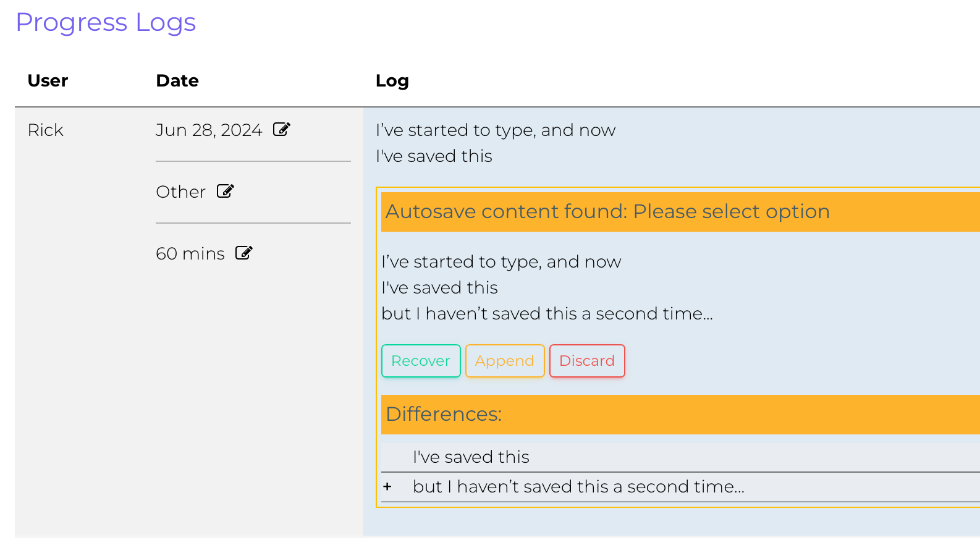980x545 pixels.
Task: Click the User column header
Action: (48, 81)
